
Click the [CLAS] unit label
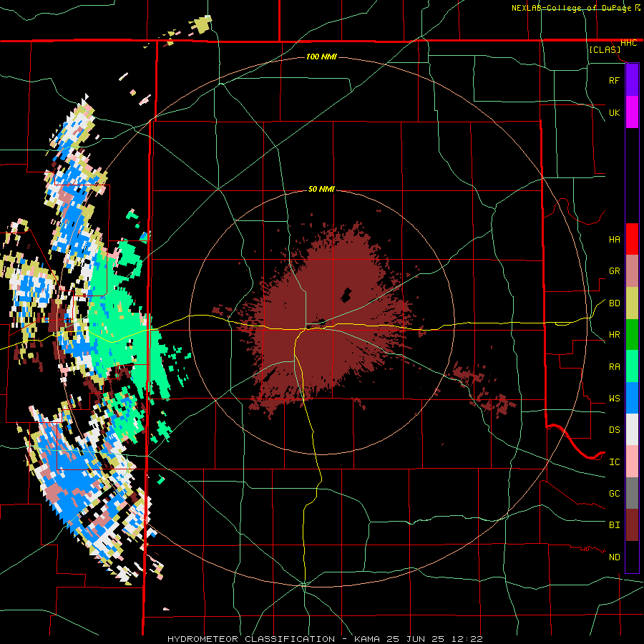pos(605,50)
